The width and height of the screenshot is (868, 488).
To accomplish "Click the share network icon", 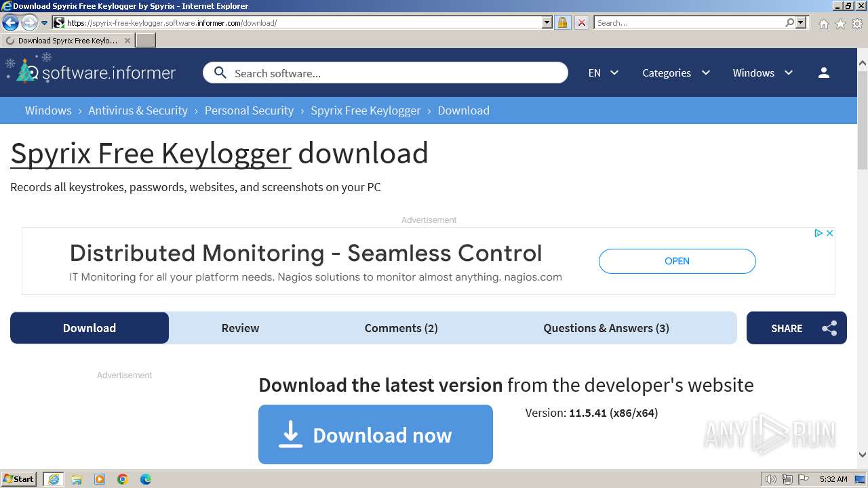I will 829,329.
